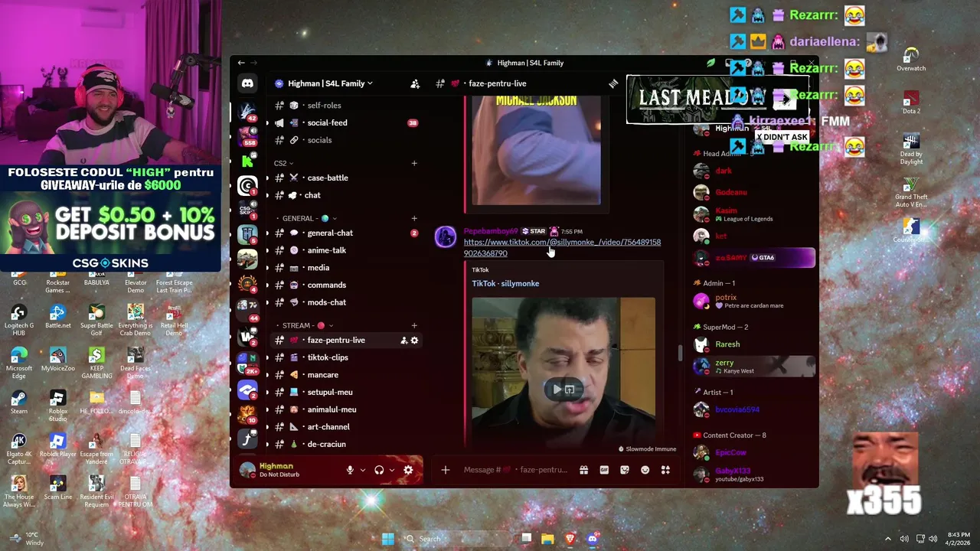Open the art-channel channel
The height and width of the screenshot is (551, 980).
tap(345, 427)
